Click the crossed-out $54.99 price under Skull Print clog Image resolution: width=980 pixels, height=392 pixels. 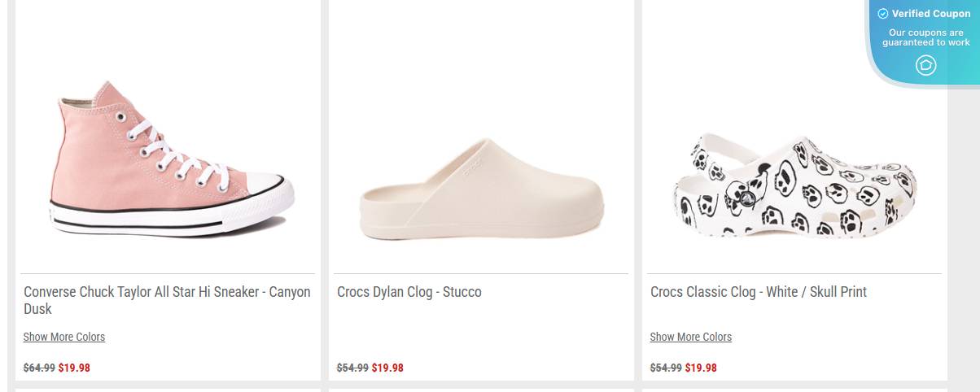click(x=666, y=368)
